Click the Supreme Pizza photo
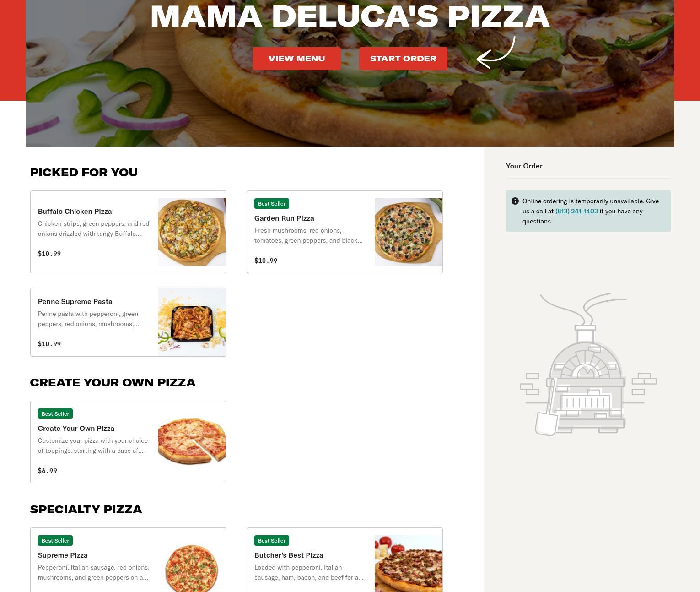 coord(192,564)
